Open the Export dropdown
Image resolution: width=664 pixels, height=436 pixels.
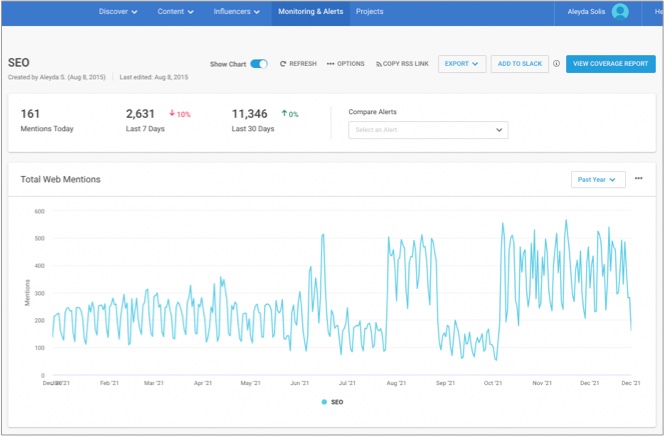point(462,64)
